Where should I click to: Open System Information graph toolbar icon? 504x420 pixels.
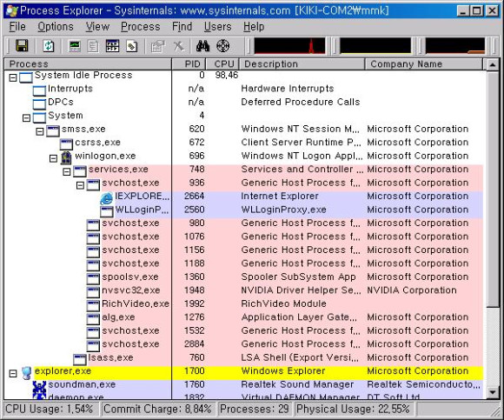[75, 46]
